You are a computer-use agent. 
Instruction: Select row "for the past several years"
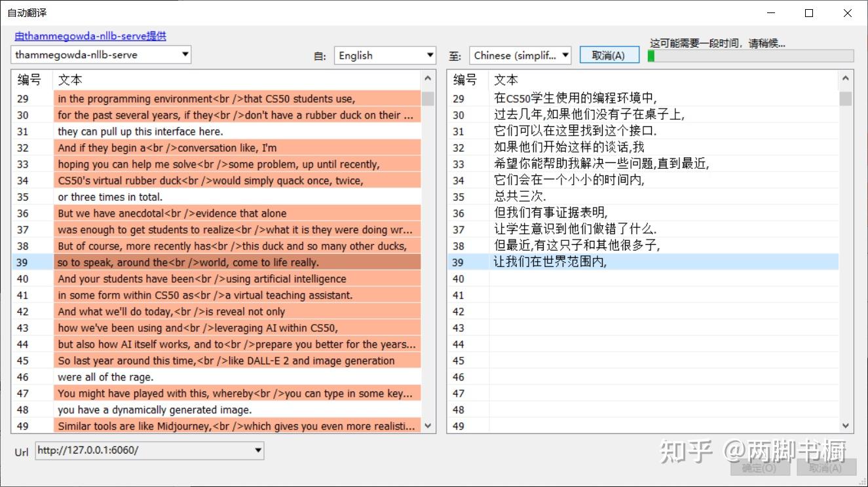click(x=217, y=115)
